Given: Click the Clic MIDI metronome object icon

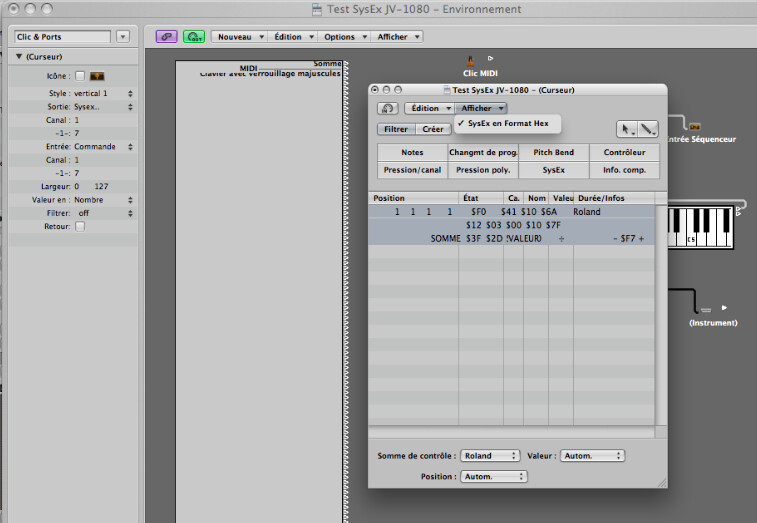Looking at the screenshot, I should (470, 61).
